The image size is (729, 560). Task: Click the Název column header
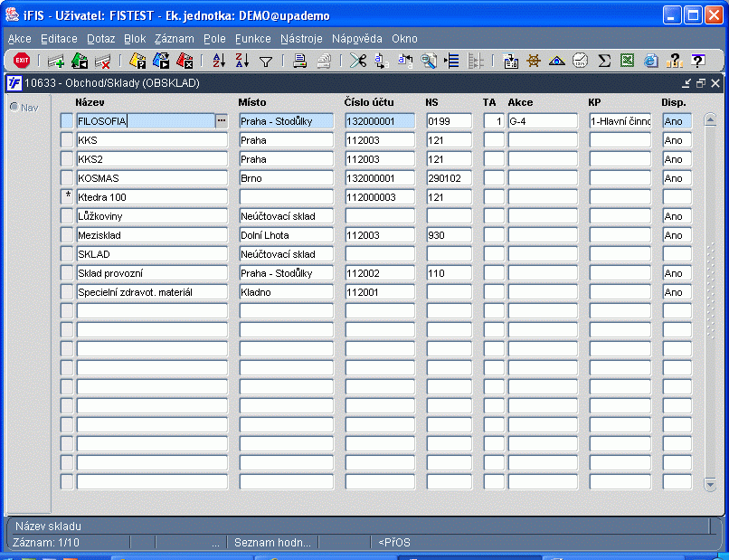[90, 102]
